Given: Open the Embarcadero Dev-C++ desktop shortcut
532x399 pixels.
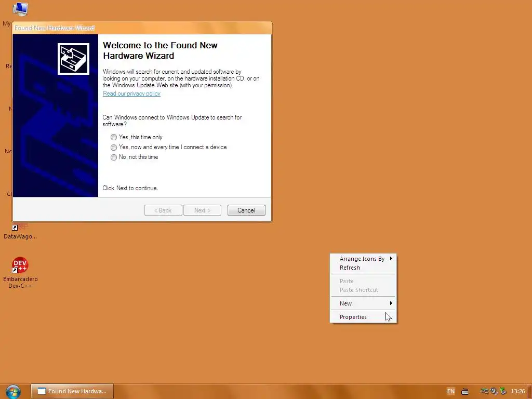Looking at the screenshot, I should pyautogui.click(x=20, y=272).
